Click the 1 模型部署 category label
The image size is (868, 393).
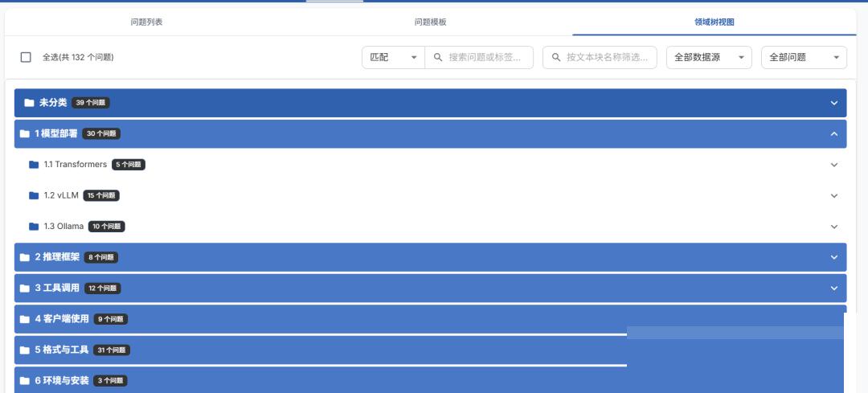pyautogui.click(x=56, y=133)
